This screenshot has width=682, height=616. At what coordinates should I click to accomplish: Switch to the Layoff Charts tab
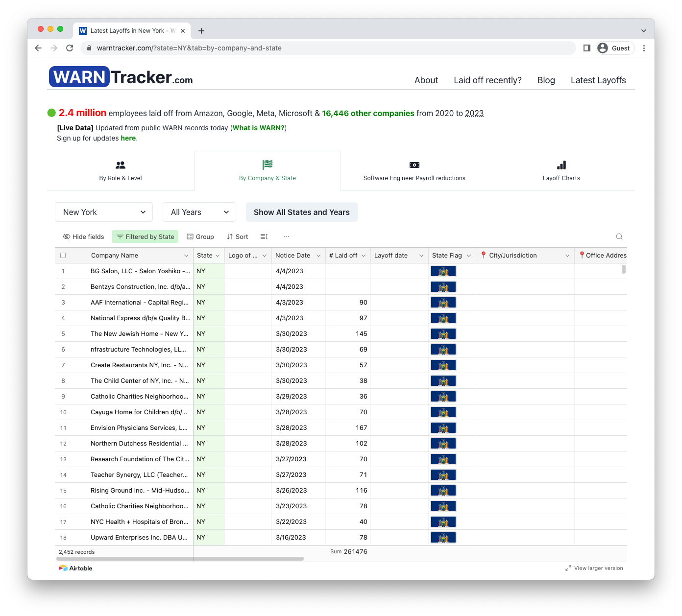561,171
